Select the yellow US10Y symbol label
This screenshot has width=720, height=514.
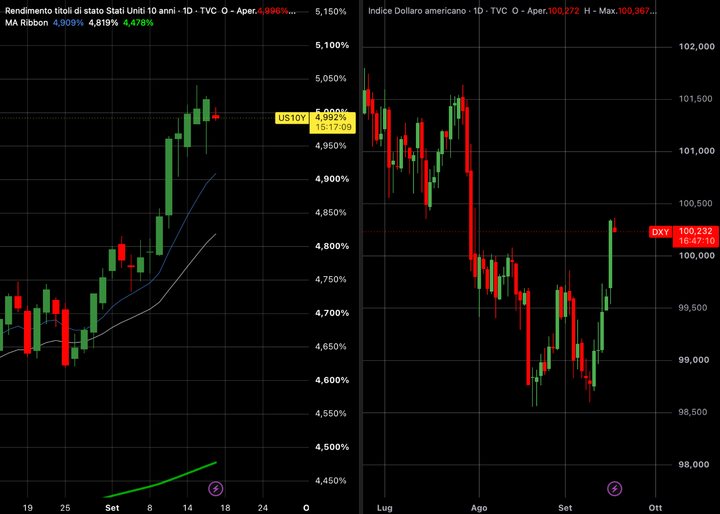pyautogui.click(x=292, y=118)
